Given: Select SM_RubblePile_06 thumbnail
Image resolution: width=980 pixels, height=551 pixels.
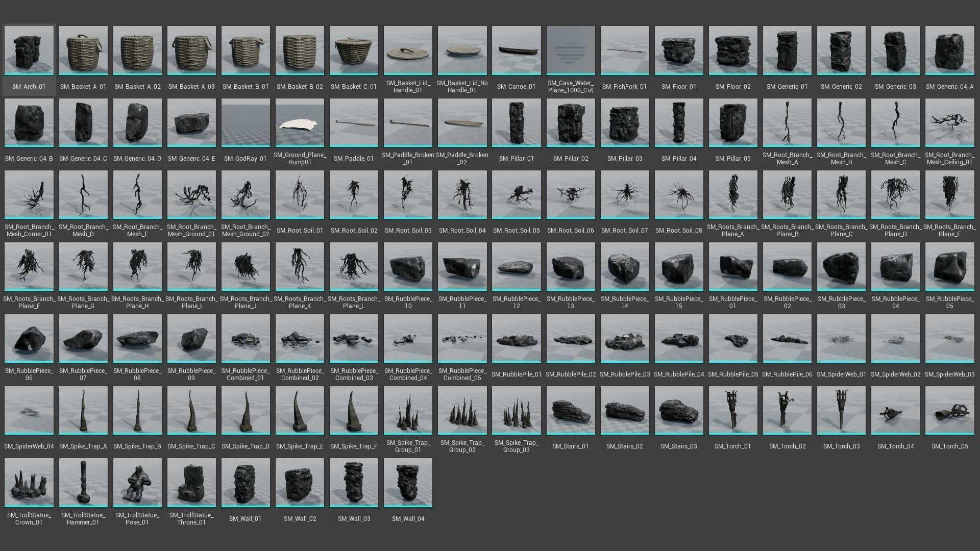Looking at the screenshot, I should pyautogui.click(x=787, y=338).
